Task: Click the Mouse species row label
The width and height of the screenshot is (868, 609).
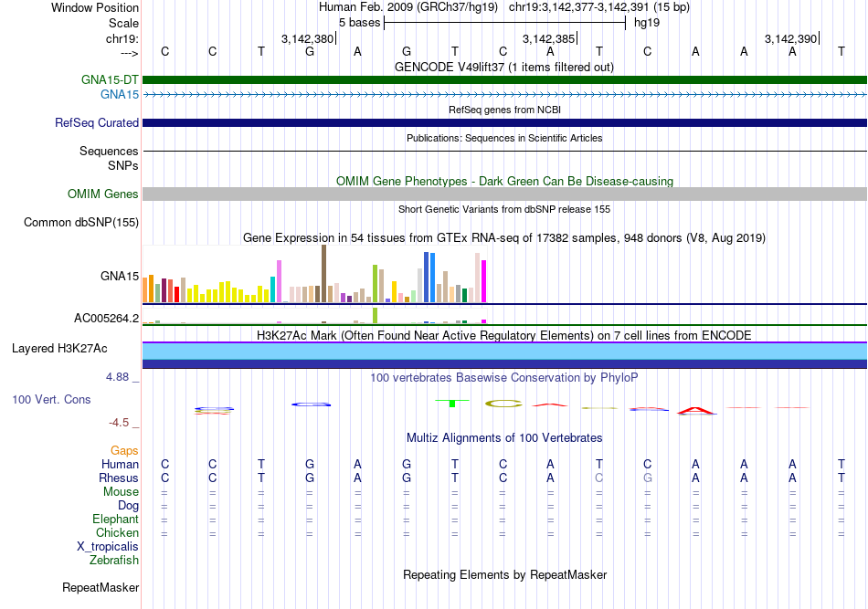Action: click(122, 492)
